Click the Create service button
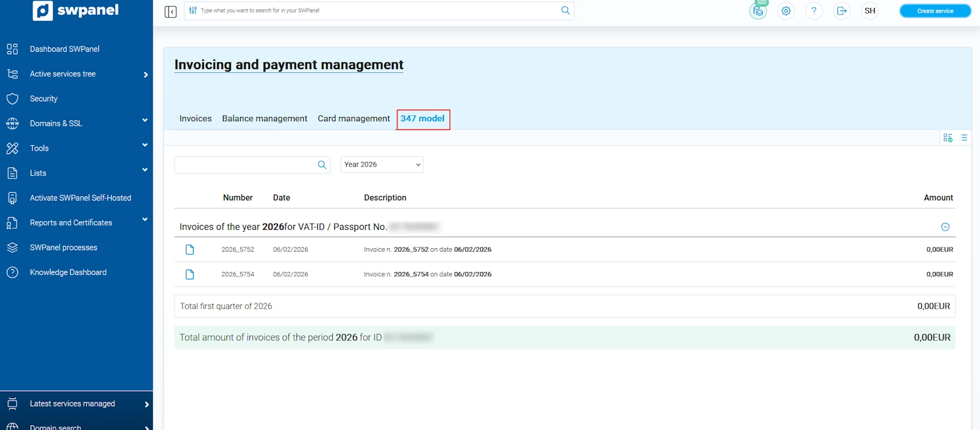This screenshot has height=430, width=980. 935,11
